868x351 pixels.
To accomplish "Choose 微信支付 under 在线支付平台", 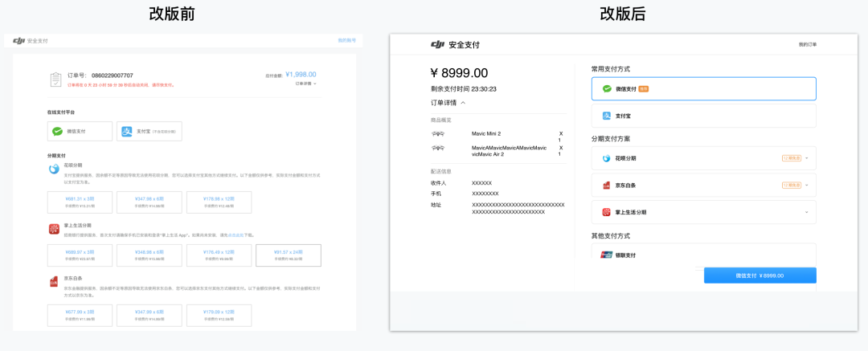I will coord(80,131).
